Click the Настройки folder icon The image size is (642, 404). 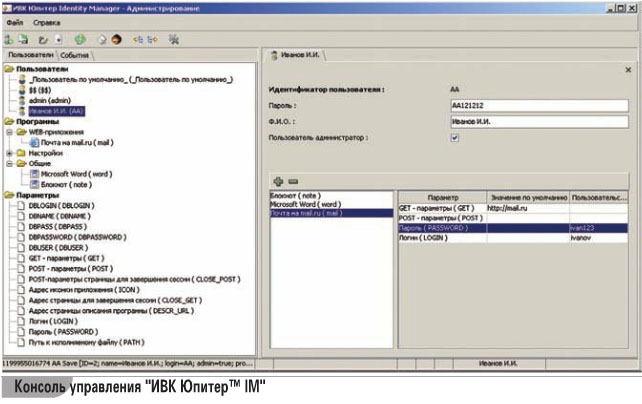coord(21,153)
